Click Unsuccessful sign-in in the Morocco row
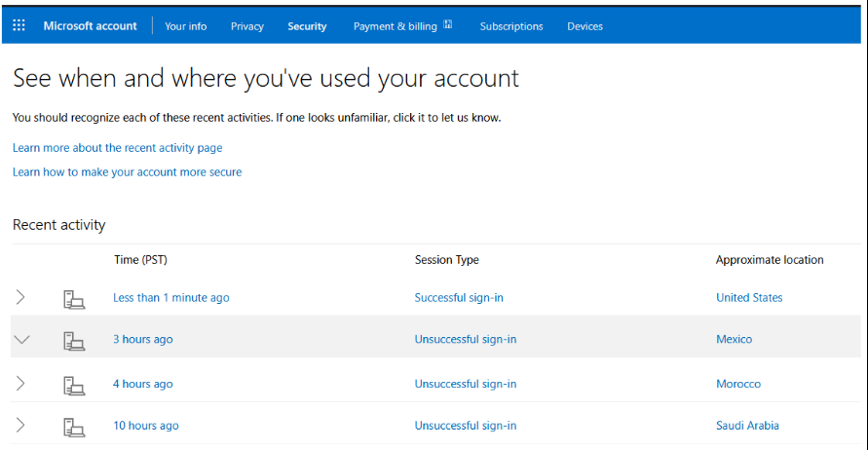Image resolution: width=868 pixels, height=450 pixels. tap(466, 384)
